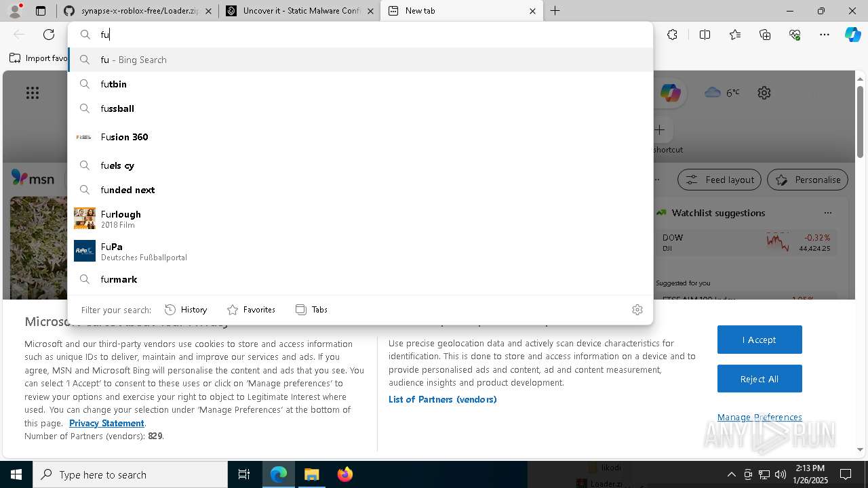
Task: Open 'List of Partners (vendors)' link
Action: (442, 399)
